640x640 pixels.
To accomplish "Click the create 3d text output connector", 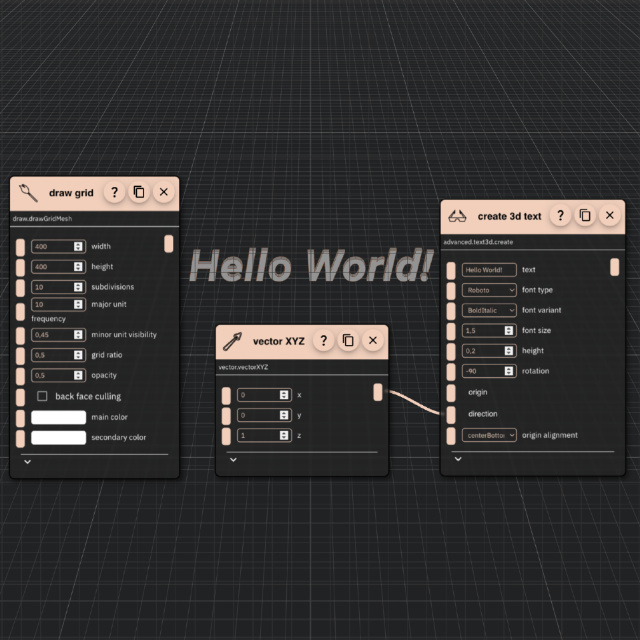I will (x=615, y=267).
